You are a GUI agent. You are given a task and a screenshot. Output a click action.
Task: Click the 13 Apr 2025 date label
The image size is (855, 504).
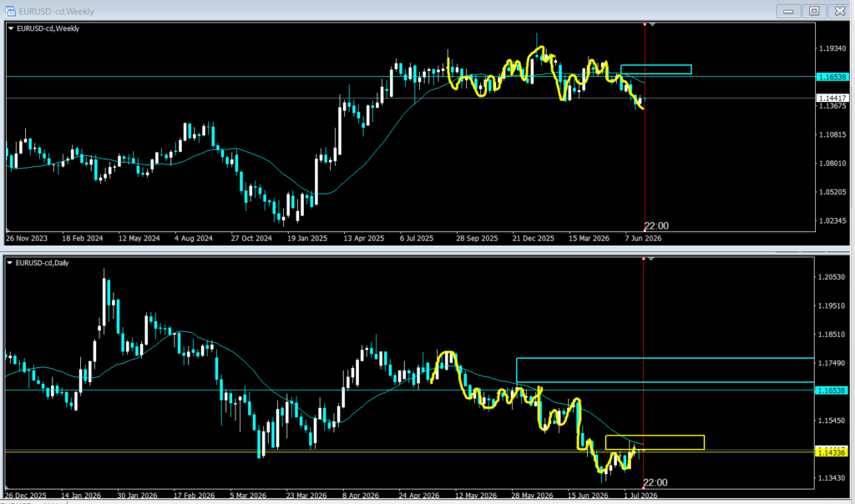[364, 238]
